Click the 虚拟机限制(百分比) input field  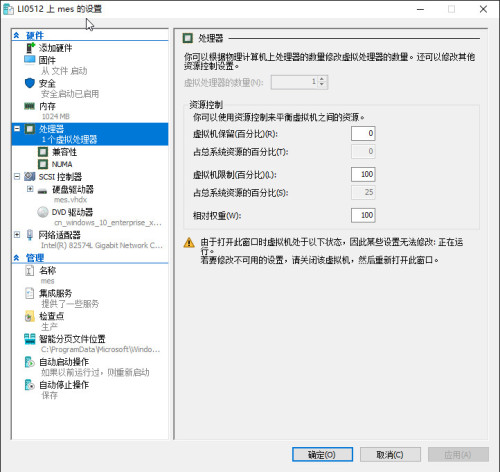[363, 174]
